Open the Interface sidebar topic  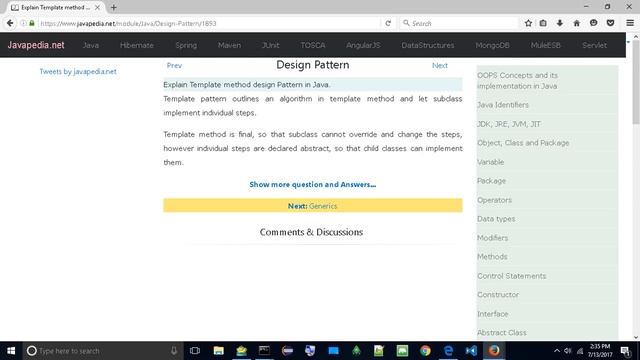[x=493, y=314]
